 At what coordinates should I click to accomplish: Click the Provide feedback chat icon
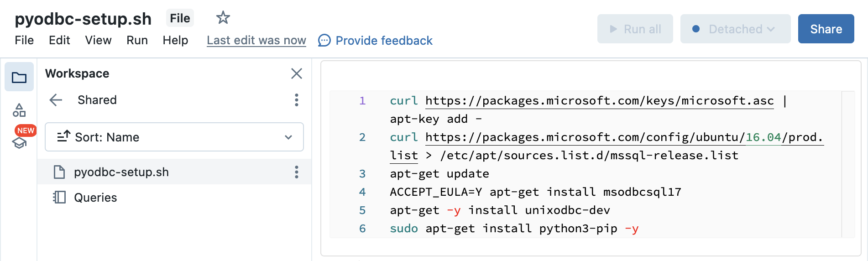tap(324, 41)
